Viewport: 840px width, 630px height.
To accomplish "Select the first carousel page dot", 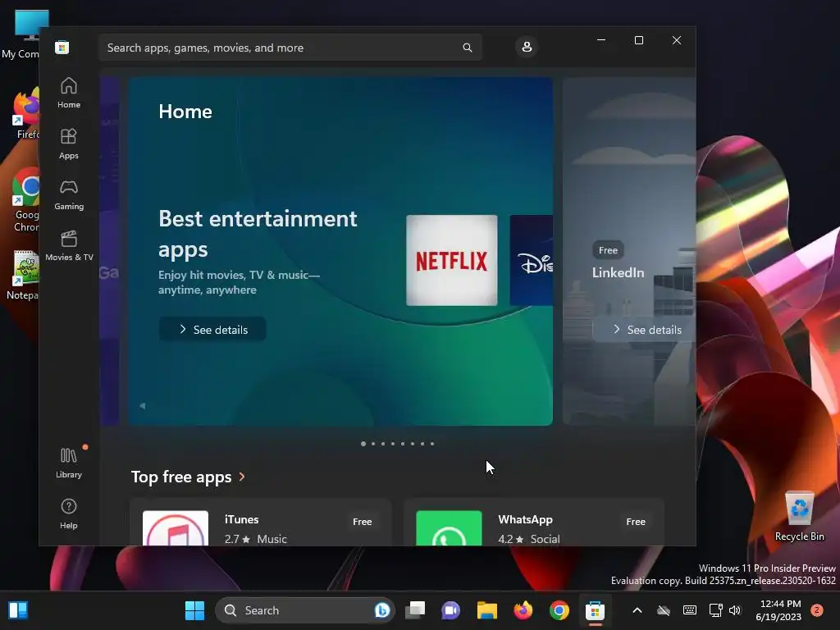I will coord(363,444).
